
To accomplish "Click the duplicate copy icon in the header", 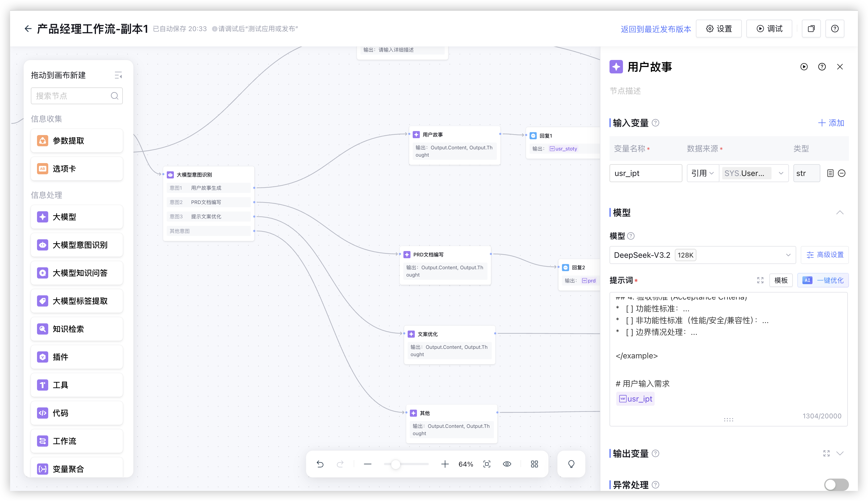I will coord(811,29).
